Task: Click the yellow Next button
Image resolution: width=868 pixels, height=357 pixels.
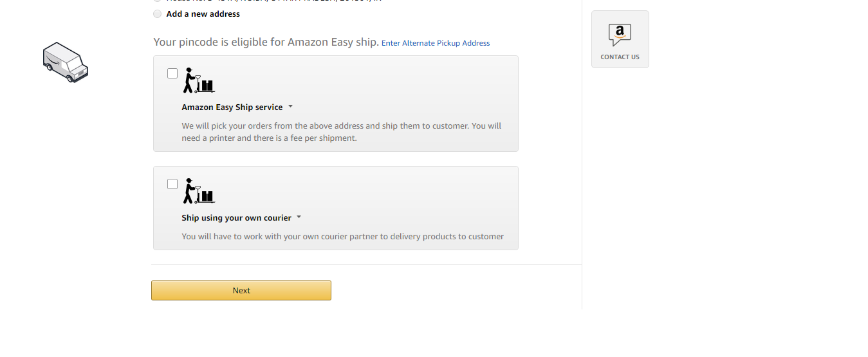Action: click(241, 290)
